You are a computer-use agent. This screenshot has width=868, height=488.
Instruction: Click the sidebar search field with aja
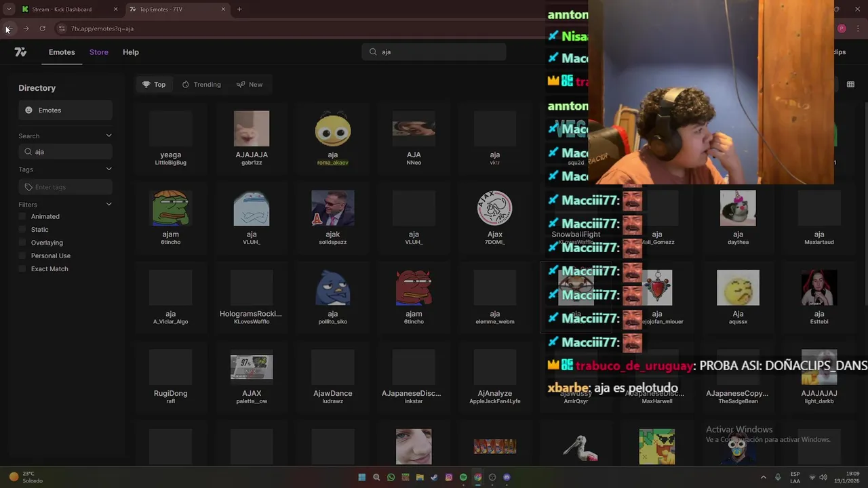65,152
